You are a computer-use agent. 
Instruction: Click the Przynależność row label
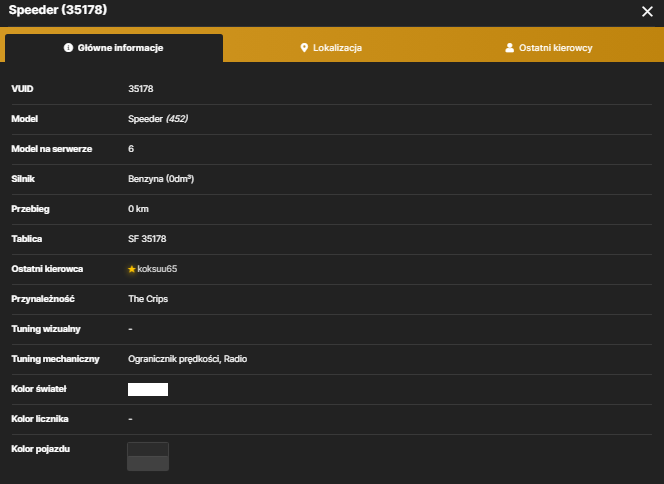tap(43, 299)
